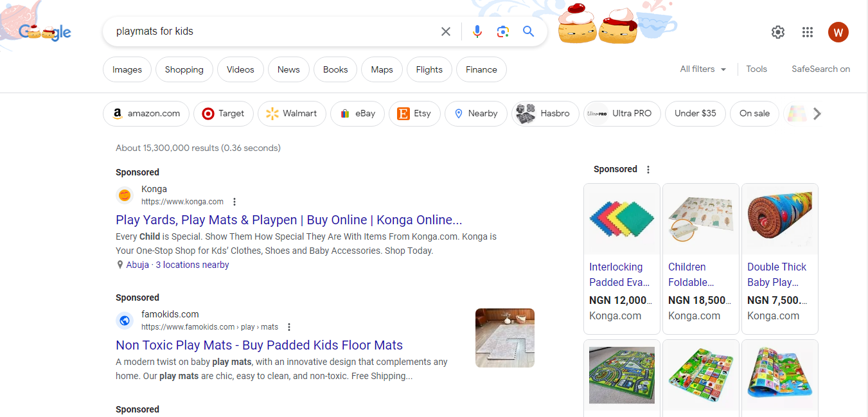
Task: Apply the Under $35 filter
Action: click(695, 114)
